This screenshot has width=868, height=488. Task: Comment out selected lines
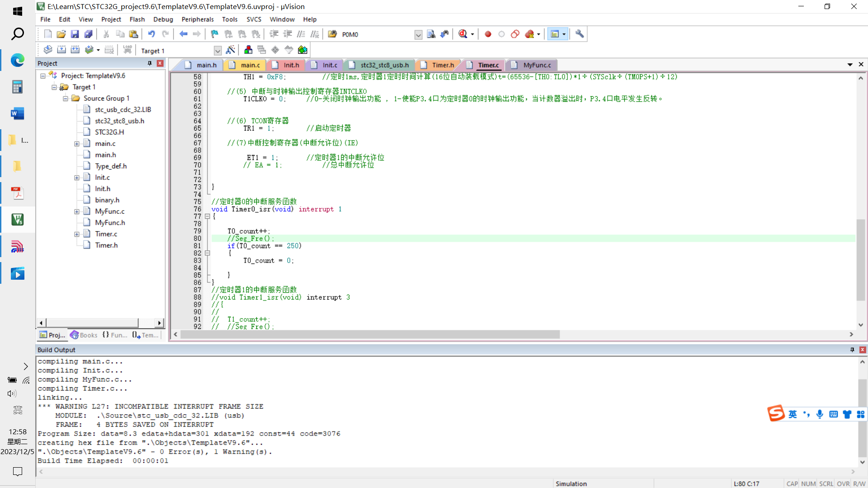pos(301,34)
